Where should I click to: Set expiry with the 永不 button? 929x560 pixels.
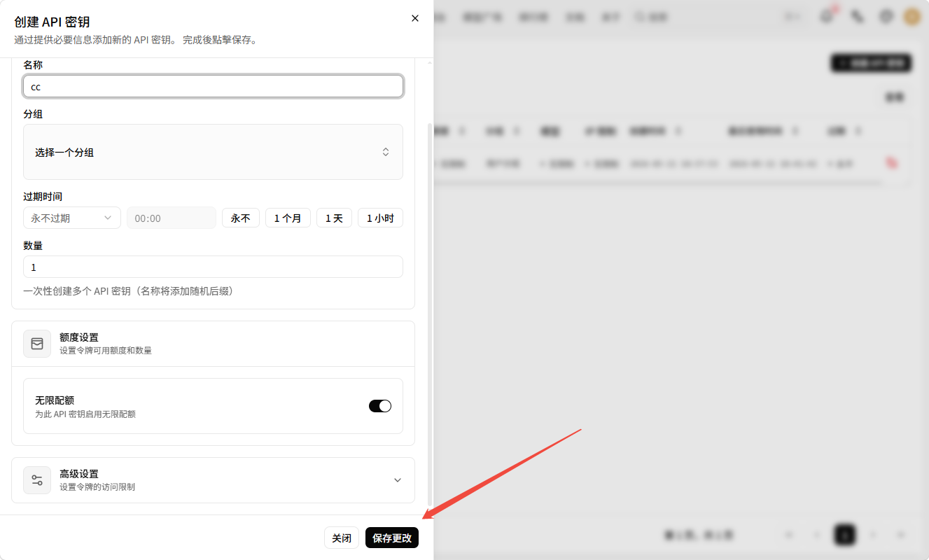coord(241,218)
